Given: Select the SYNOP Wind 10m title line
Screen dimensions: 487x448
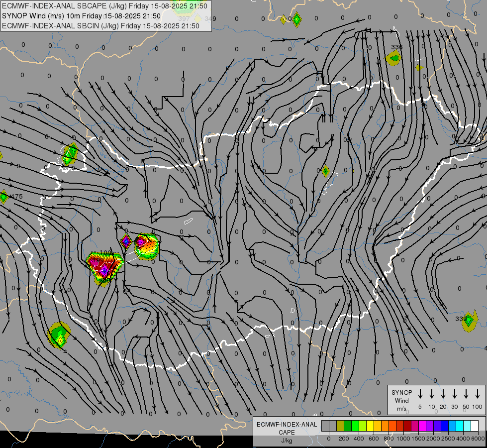Looking at the screenshot, I should [x=82, y=16].
